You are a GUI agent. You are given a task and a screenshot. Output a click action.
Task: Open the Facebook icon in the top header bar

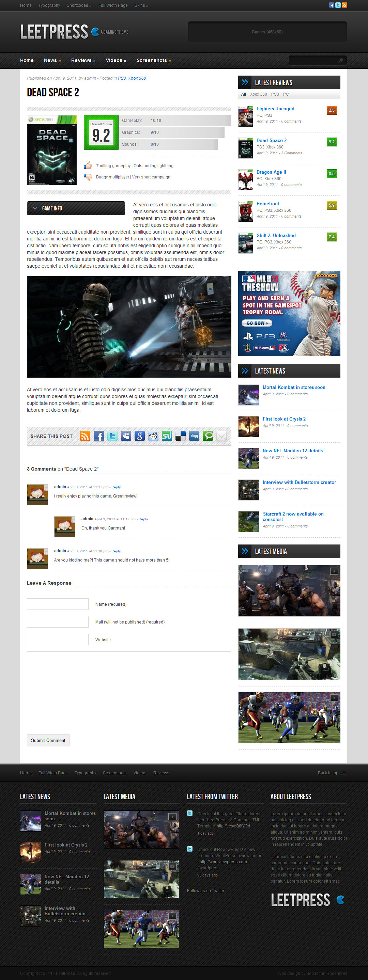click(332, 5)
